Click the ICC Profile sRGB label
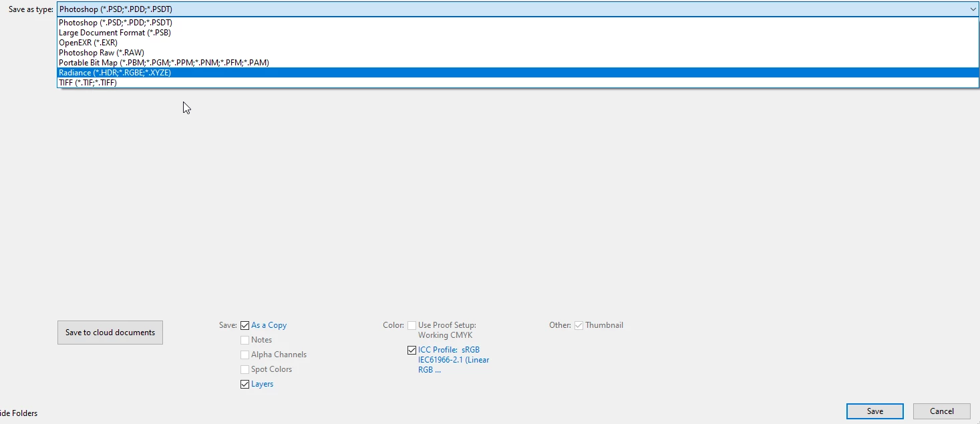 pyautogui.click(x=454, y=360)
